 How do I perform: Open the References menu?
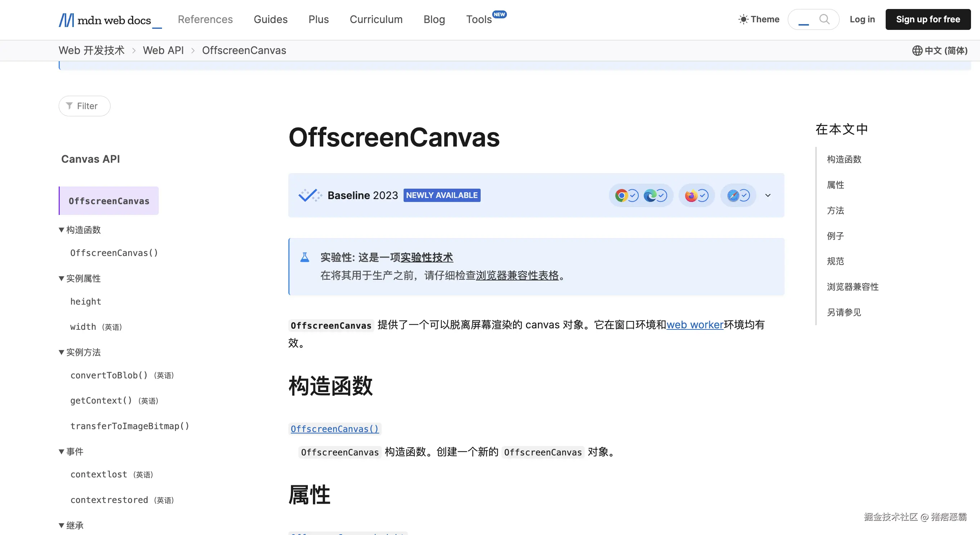pos(205,19)
